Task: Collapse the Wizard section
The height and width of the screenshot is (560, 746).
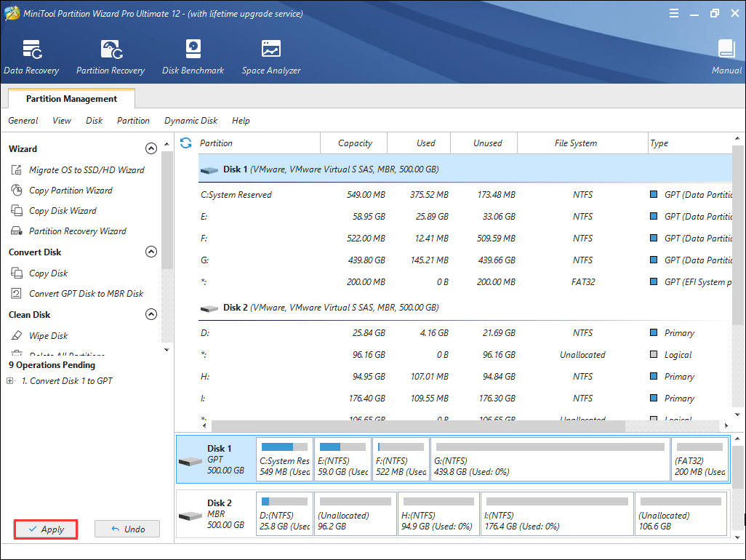Action: click(151, 149)
